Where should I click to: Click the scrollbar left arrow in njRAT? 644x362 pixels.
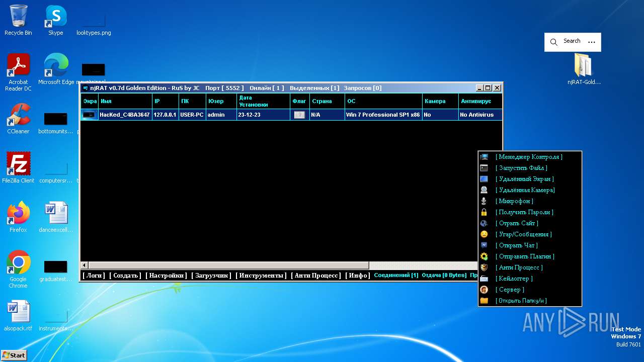point(85,265)
